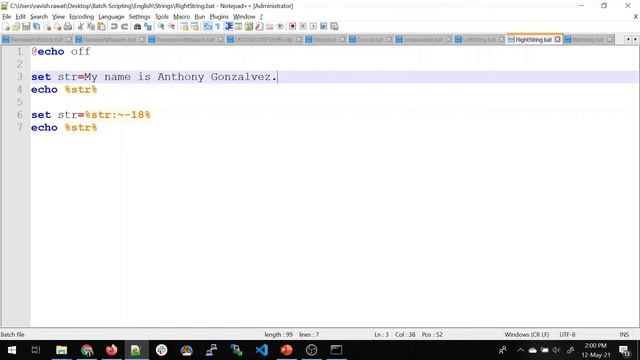Screen dimensions: 640x360
Task: Redo the edit with the Redo arrow
Action: pyautogui.click(x=124, y=27)
